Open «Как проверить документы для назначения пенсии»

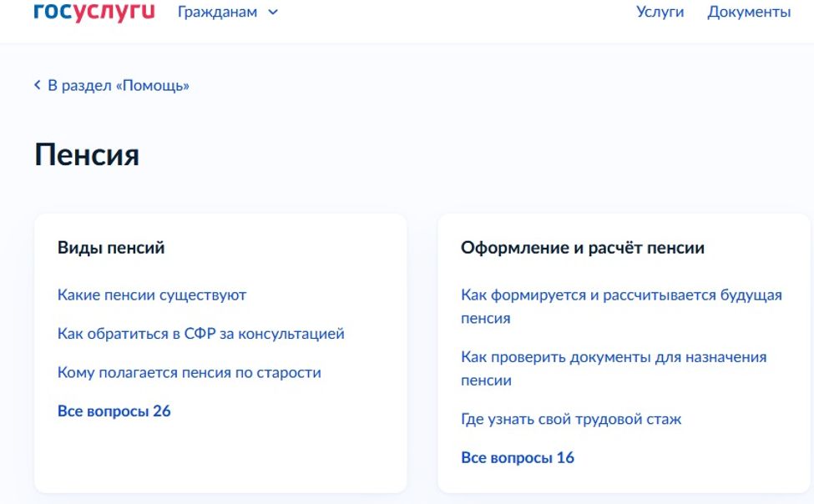point(614,367)
